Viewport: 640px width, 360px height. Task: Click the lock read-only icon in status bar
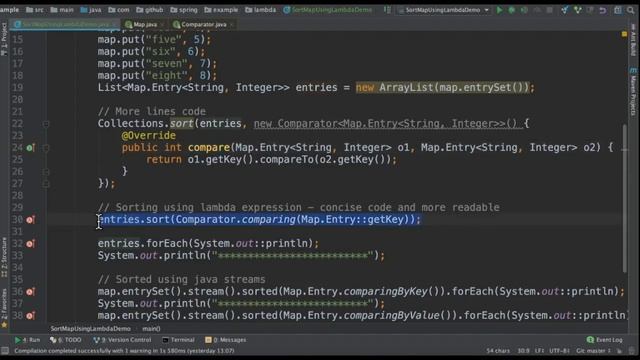(x=620, y=351)
